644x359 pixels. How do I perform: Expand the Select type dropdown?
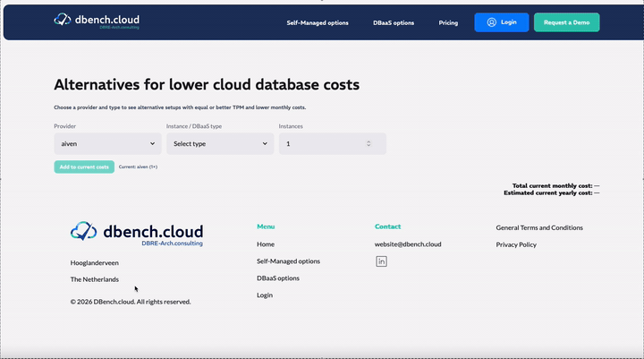(x=220, y=143)
